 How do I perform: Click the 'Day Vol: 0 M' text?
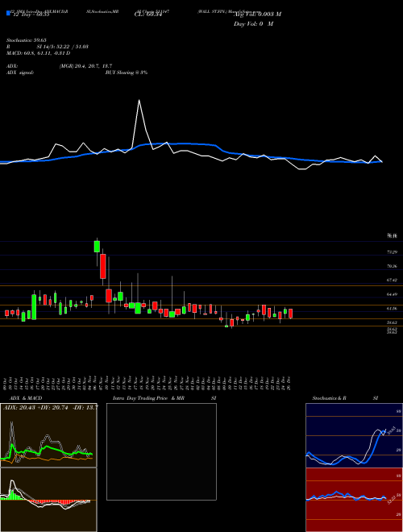coord(253,24)
